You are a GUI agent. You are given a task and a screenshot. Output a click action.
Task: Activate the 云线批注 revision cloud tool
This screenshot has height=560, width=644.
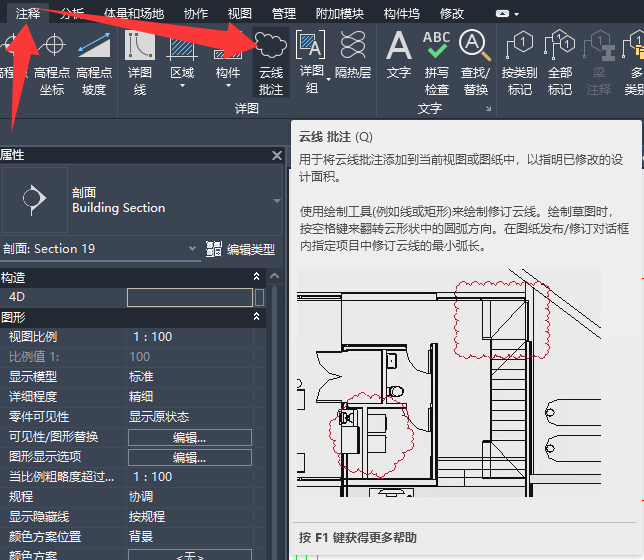271,62
